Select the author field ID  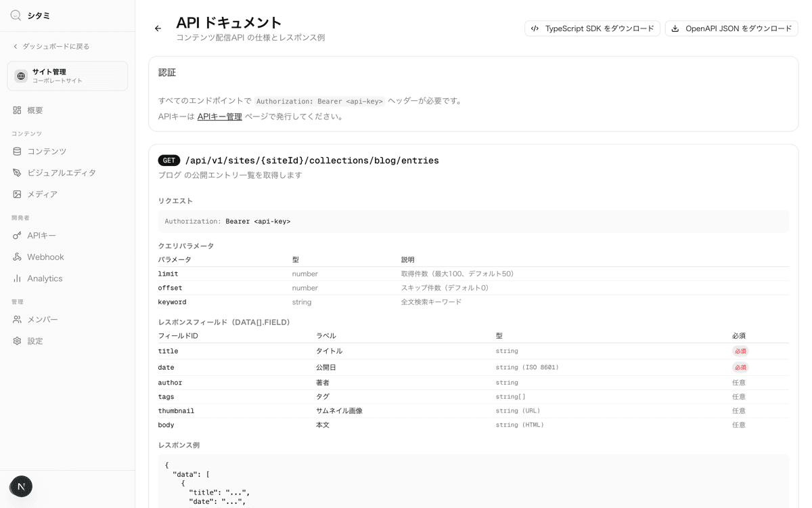(171, 383)
